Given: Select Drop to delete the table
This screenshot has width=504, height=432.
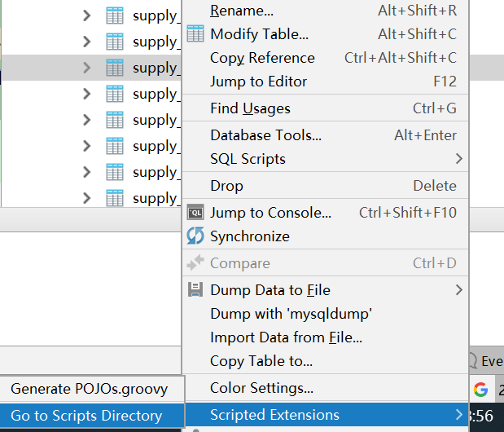Looking at the screenshot, I should pos(226,186).
